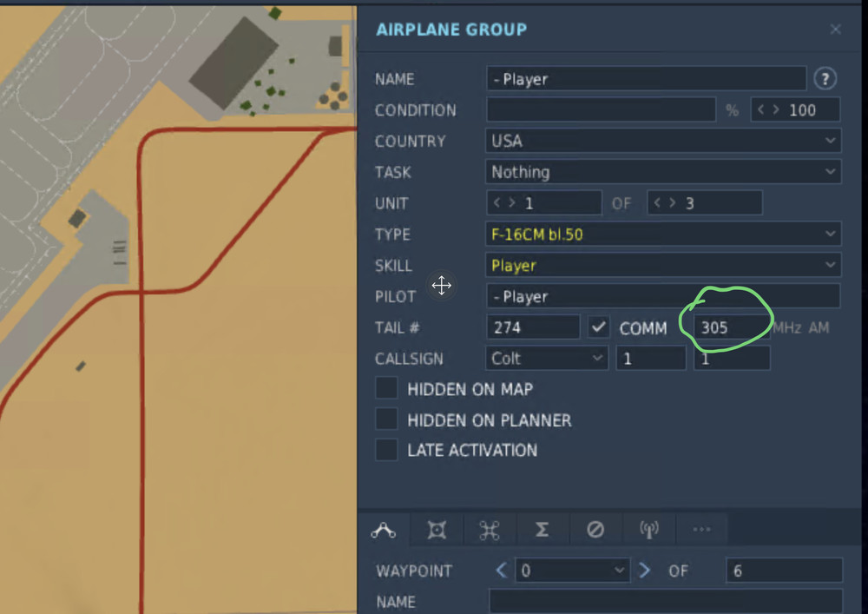Image resolution: width=868 pixels, height=614 pixels.
Task: Open the CALLSIGN dropdown showing Colt
Action: [x=547, y=358]
